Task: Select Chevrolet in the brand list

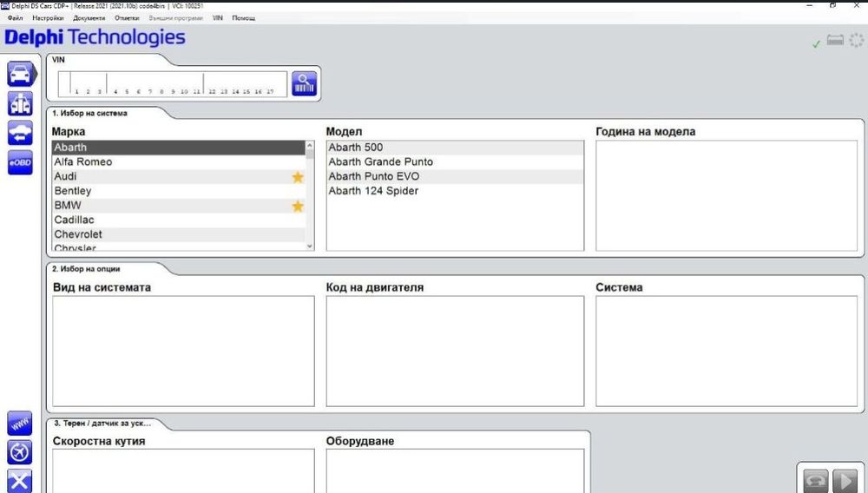Action: pyautogui.click(x=178, y=234)
